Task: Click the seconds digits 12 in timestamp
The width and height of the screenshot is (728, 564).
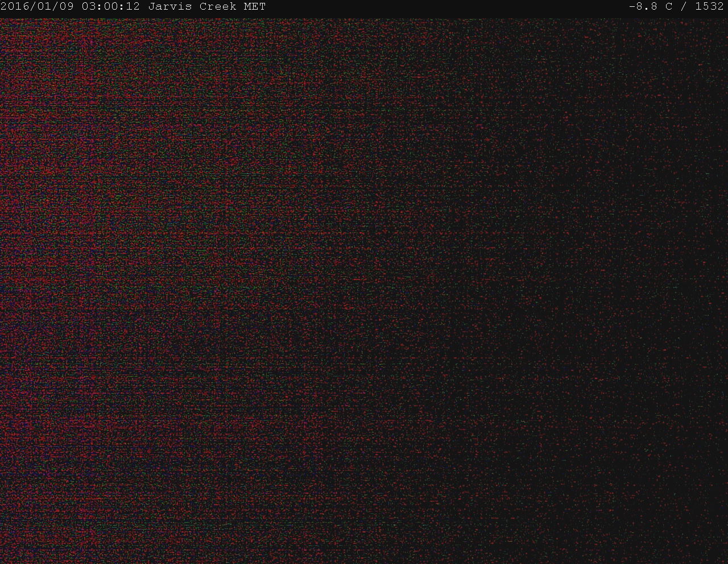Action: click(133, 7)
